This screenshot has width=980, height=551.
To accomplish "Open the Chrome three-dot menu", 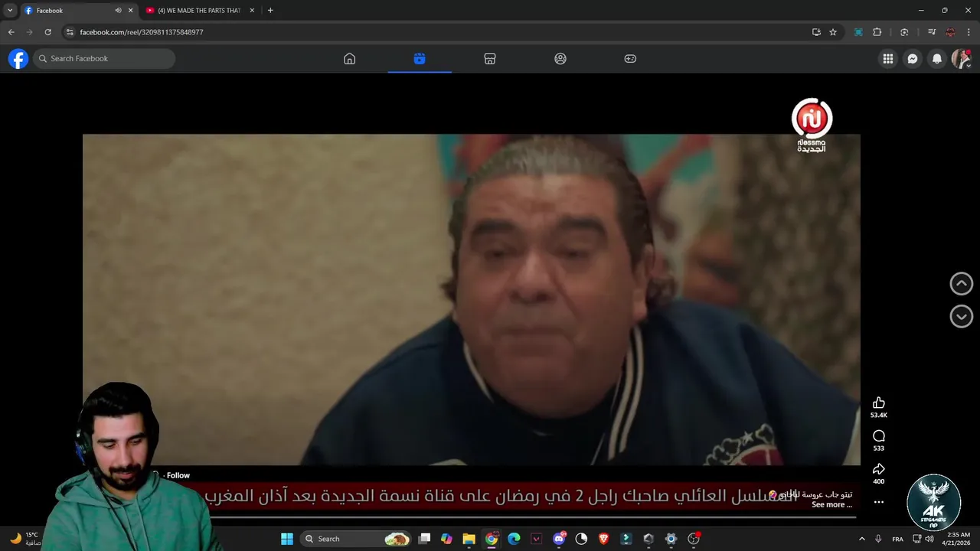I will click(x=969, y=32).
